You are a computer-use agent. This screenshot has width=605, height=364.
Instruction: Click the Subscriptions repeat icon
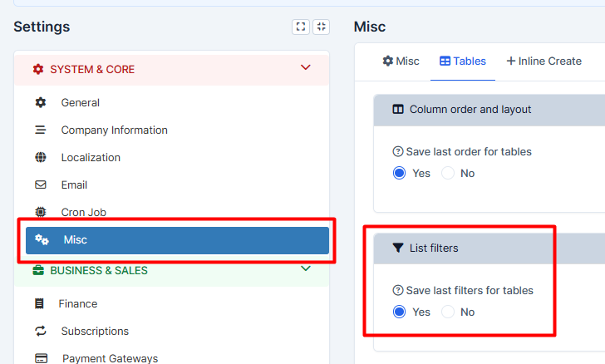click(x=41, y=331)
